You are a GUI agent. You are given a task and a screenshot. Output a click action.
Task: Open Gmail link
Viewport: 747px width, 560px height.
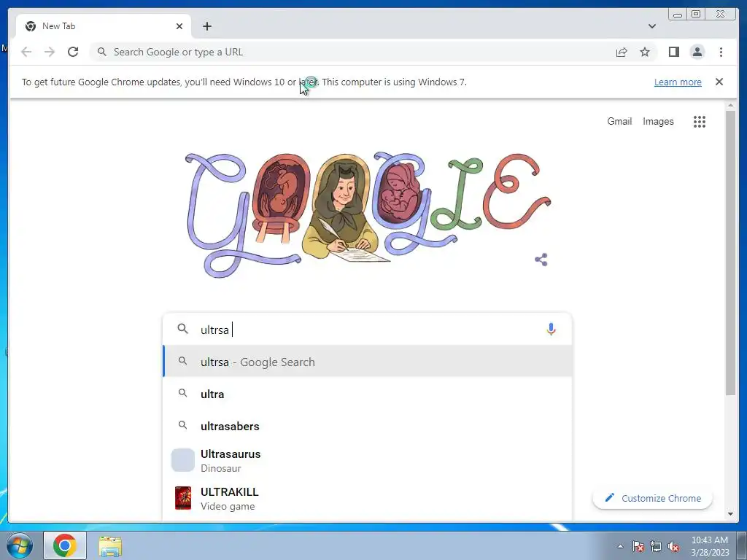tap(619, 122)
